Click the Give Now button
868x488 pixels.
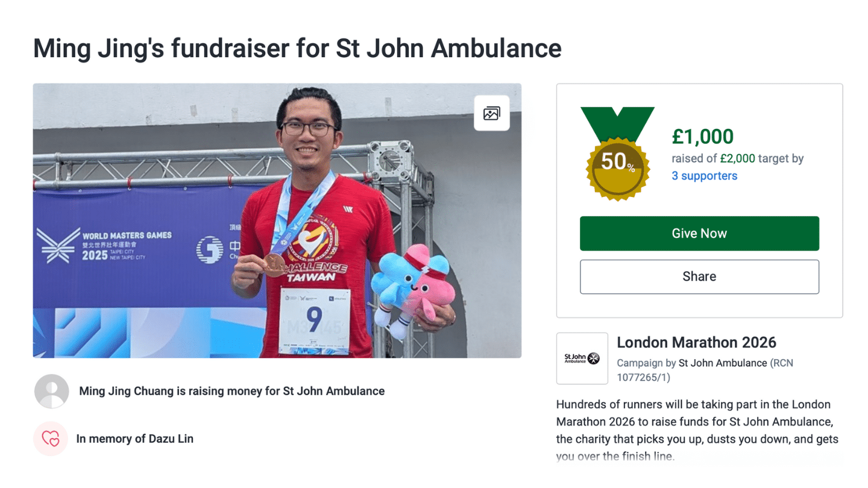coord(699,233)
